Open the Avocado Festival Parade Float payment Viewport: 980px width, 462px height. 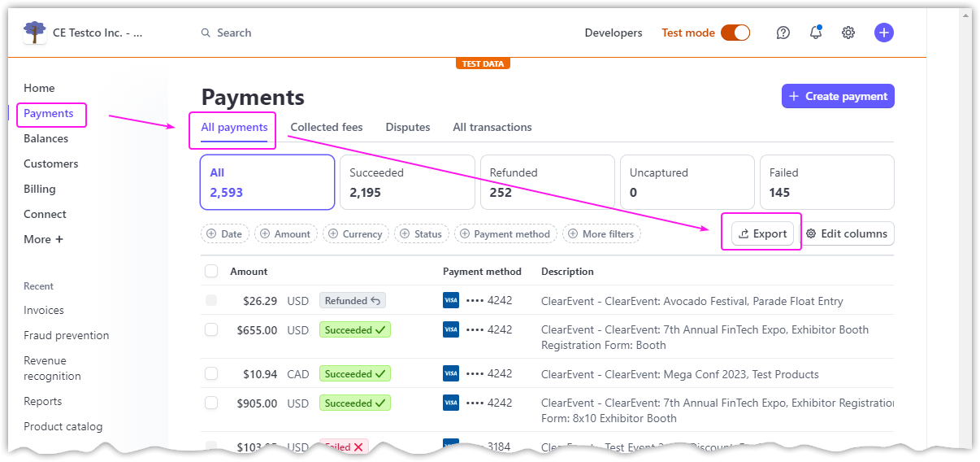[x=692, y=301]
